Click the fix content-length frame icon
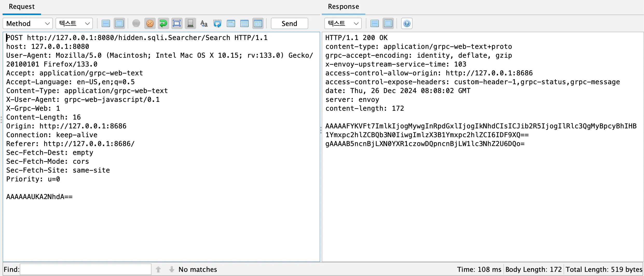644x276 pixels. click(177, 23)
